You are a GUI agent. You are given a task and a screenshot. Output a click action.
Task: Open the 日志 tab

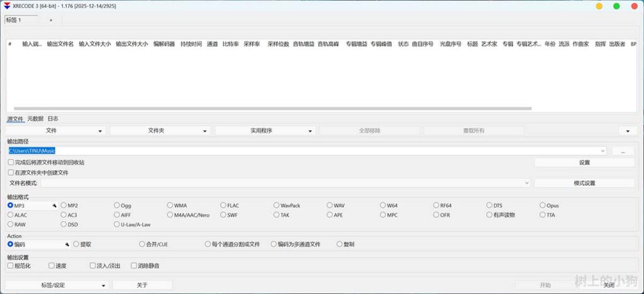53,118
